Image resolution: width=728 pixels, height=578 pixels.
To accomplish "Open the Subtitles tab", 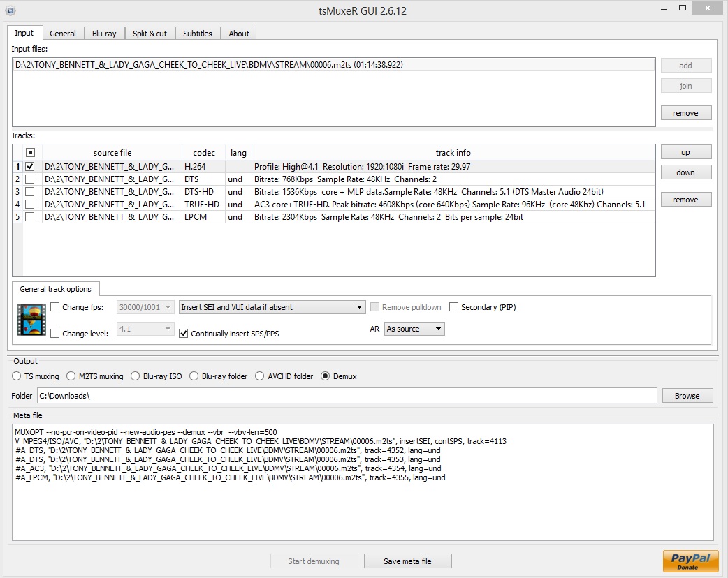I will pos(197,34).
